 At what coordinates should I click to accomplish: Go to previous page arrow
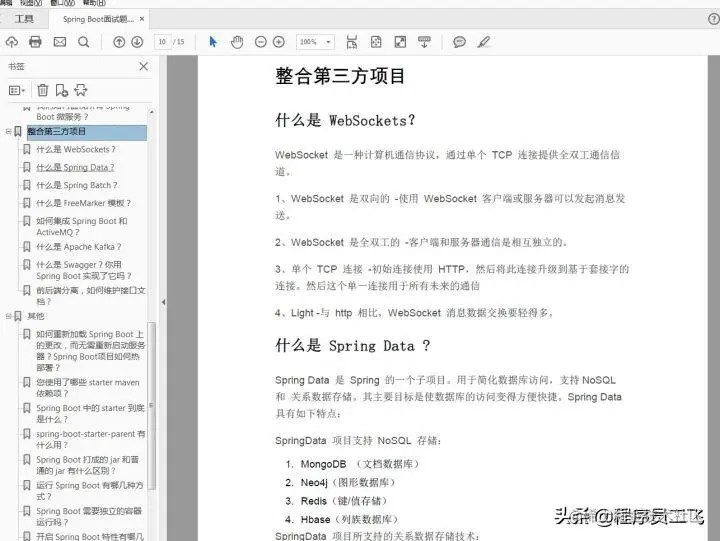pos(119,42)
